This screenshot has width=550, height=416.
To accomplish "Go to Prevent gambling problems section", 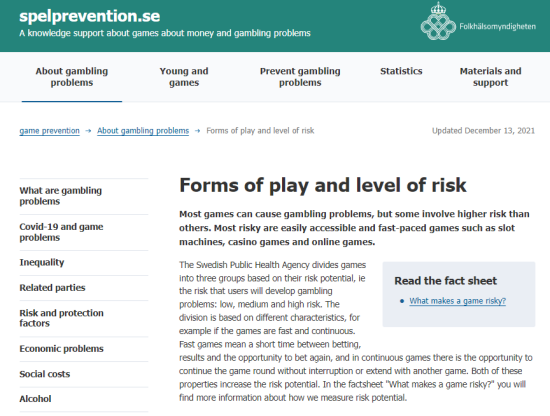I will [300, 77].
